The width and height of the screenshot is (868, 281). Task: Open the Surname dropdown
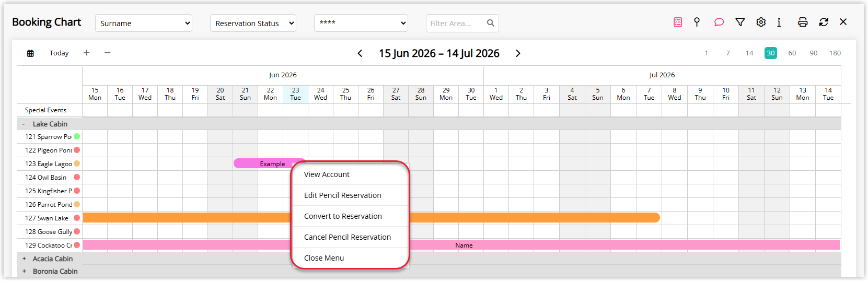pyautogui.click(x=144, y=23)
